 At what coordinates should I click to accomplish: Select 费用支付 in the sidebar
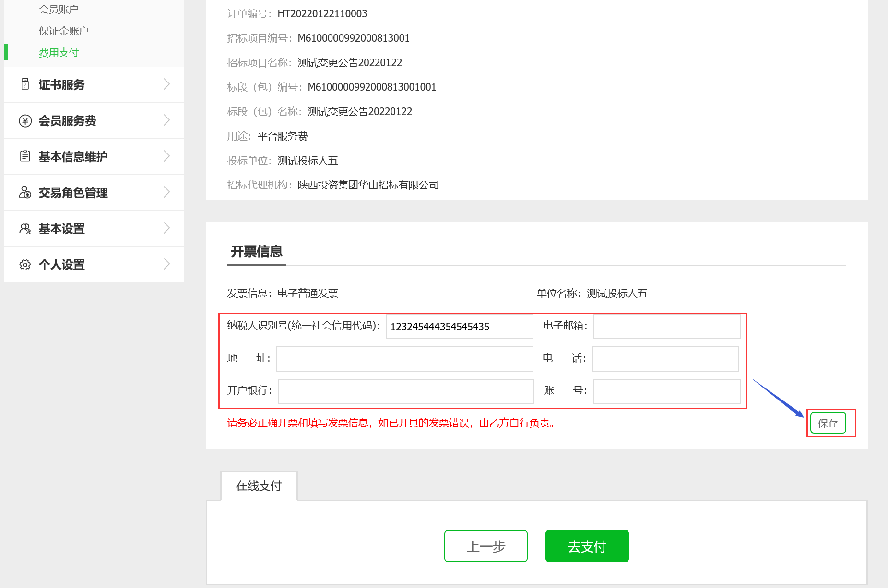click(59, 53)
